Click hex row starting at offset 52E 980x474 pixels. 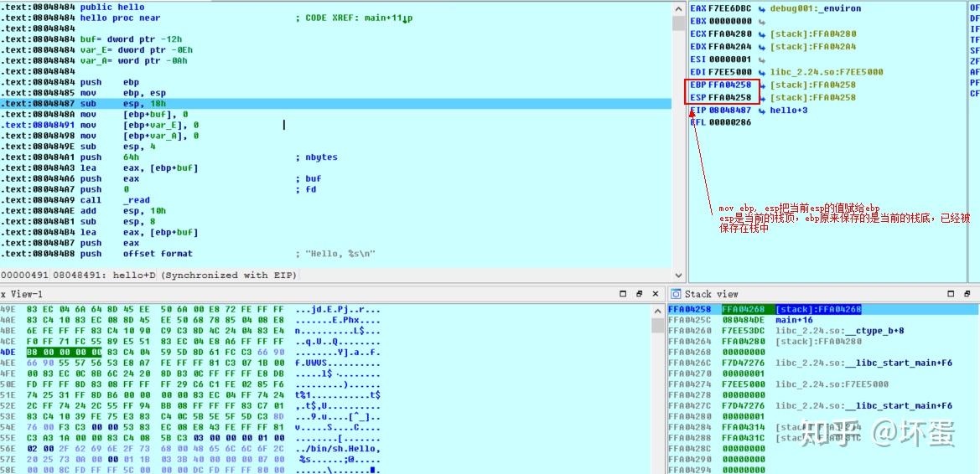[x=190, y=406]
